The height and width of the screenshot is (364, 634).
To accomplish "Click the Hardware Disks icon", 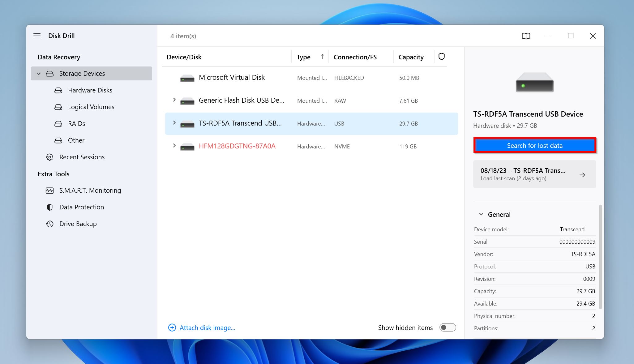I will [x=58, y=90].
